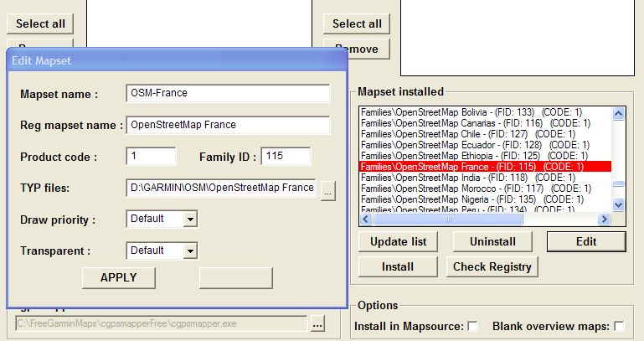Click the APPLY button in Edit Mapset
The height and width of the screenshot is (341, 644).
coord(119,277)
